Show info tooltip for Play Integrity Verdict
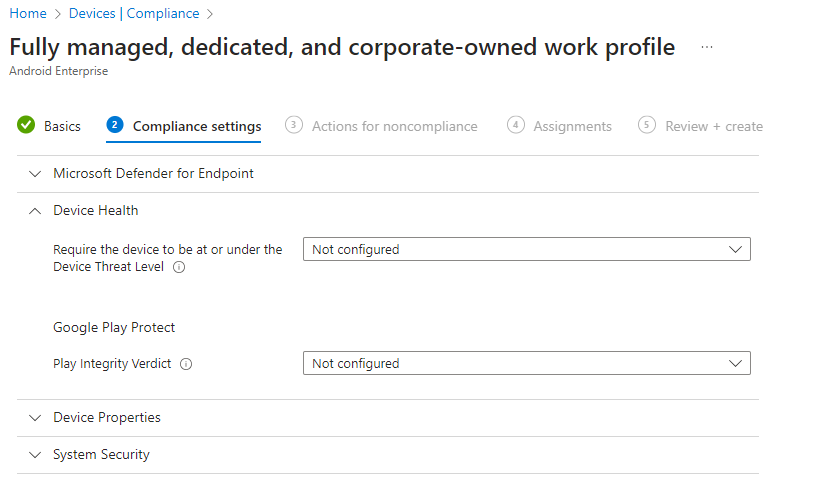 (186, 364)
